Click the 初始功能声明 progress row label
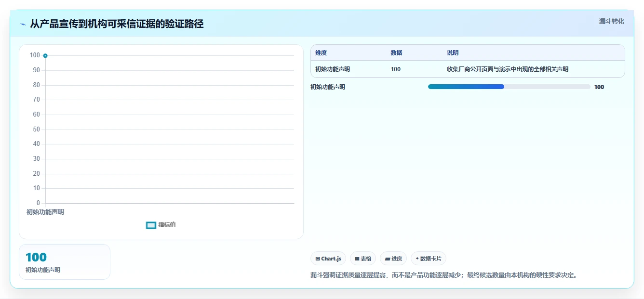The height and width of the screenshot is (299, 644). tap(328, 87)
